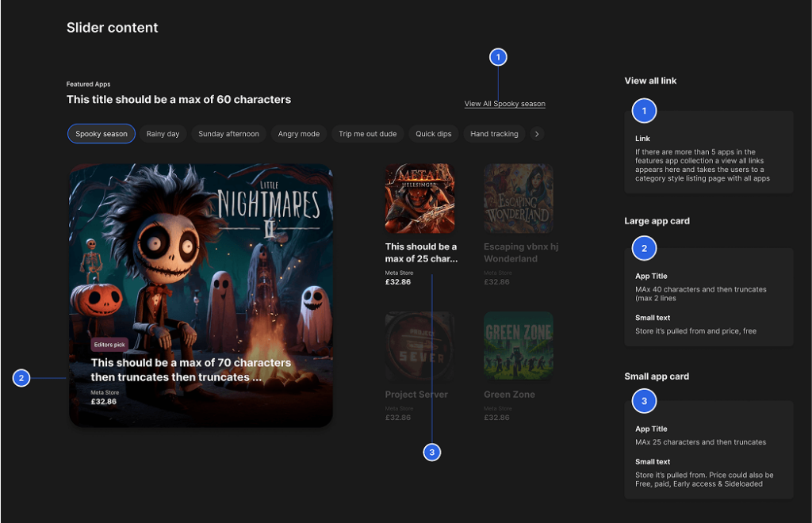The width and height of the screenshot is (812, 523).
Task: Open the Green Zone app thumbnail
Action: tap(518, 345)
